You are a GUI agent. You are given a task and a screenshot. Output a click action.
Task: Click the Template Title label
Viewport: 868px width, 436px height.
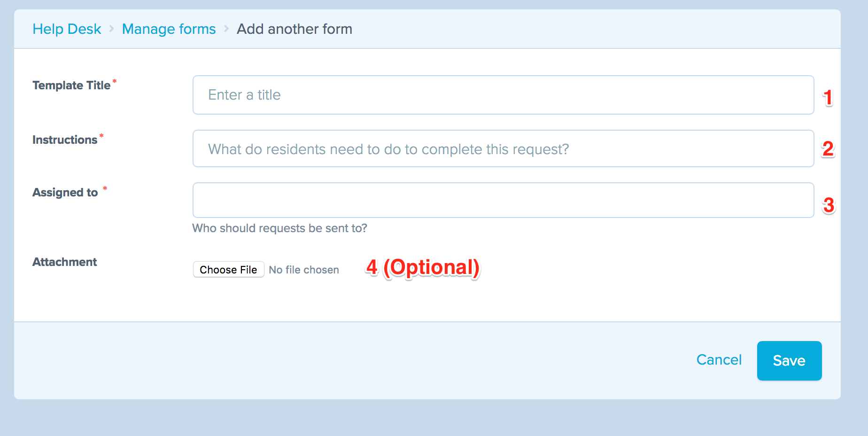tap(71, 86)
